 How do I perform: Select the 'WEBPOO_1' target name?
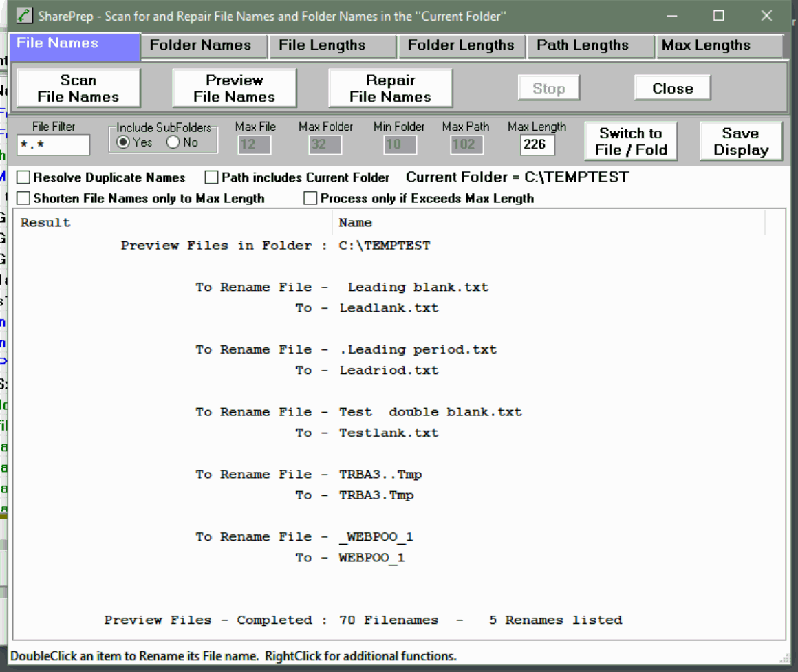(372, 558)
